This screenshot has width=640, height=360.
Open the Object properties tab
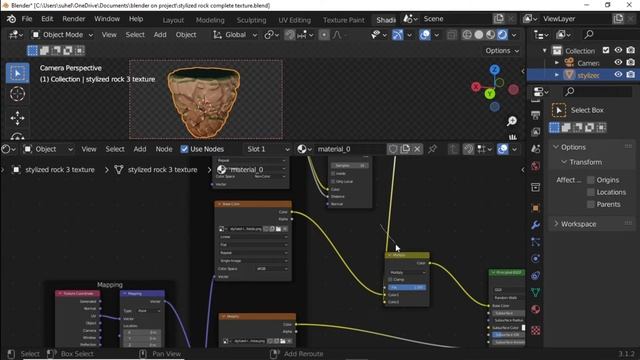[x=536, y=208]
